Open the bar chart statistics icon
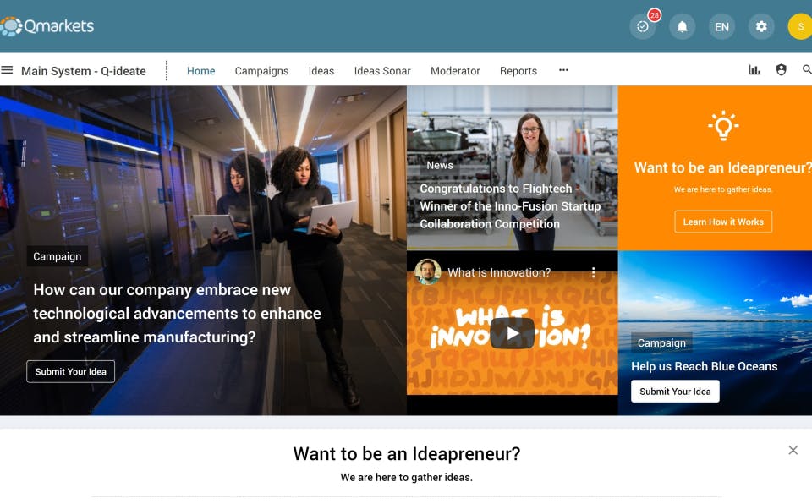The height and width of the screenshot is (504, 812). (x=755, y=70)
